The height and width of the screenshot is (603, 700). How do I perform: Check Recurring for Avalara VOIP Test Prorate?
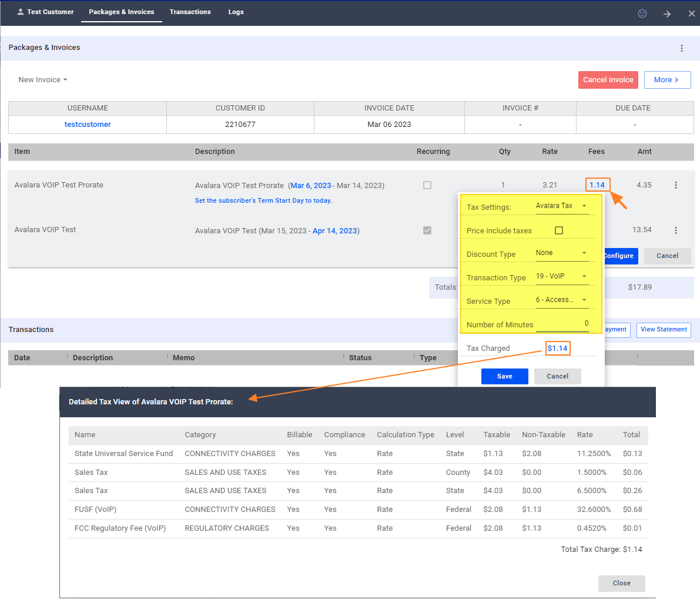click(x=427, y=185)
